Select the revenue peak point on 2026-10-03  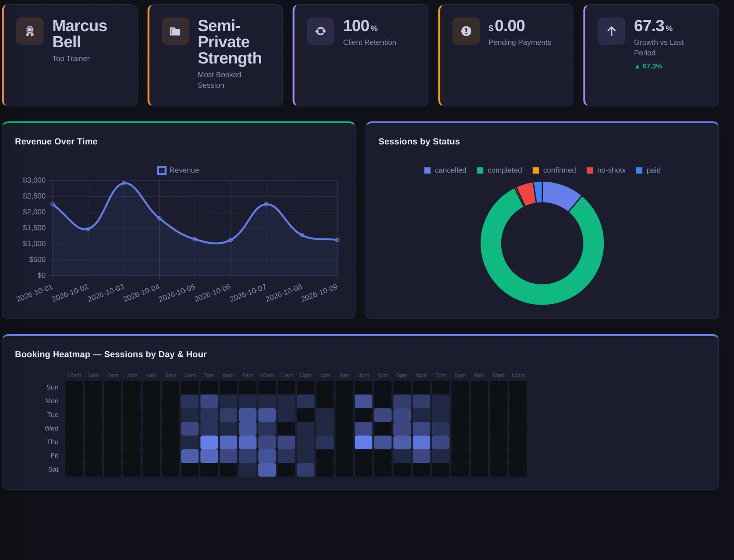coord(124,183)
